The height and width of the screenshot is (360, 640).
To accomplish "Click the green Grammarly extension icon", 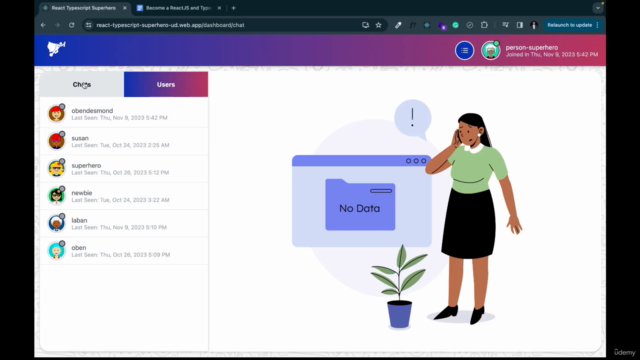I will tap(456, 25).
